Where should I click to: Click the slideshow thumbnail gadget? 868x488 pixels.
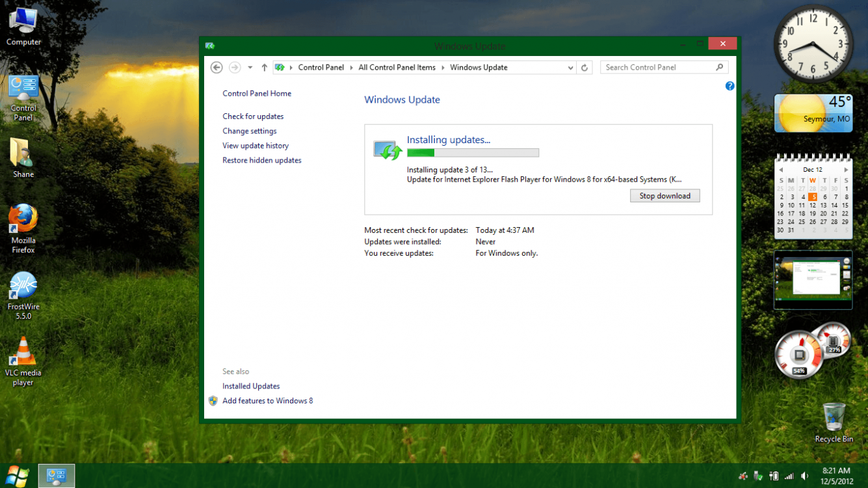[x=813, y=280]
